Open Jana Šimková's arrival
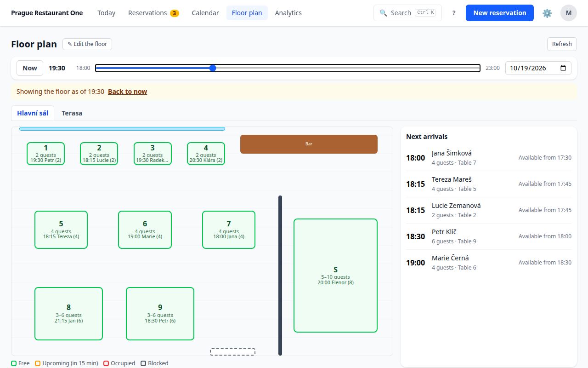This screenshot has width=588, height=368. point(489,158)
